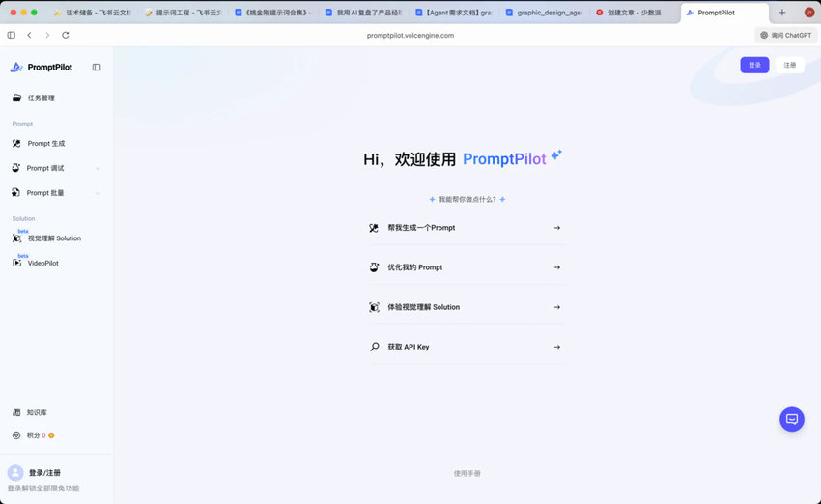Expand the Prompt 调试 submenu chevron
821x504 pixels.
click(98, 169)
